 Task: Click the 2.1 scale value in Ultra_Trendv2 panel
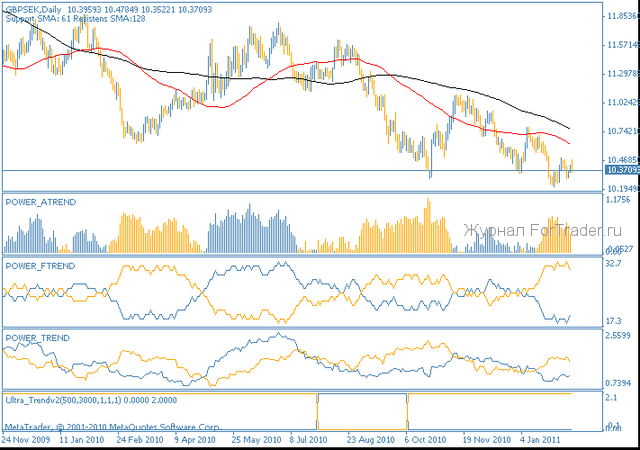tap(611, 397)
